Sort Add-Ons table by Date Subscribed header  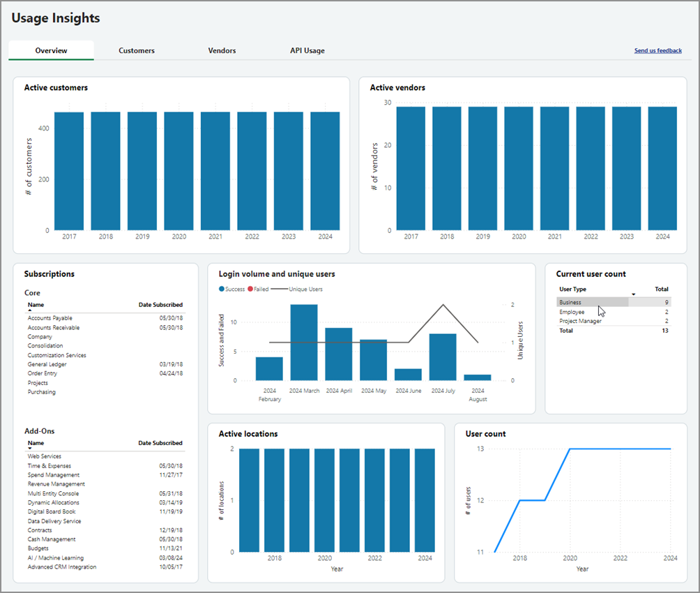click(x=160, y=443)
